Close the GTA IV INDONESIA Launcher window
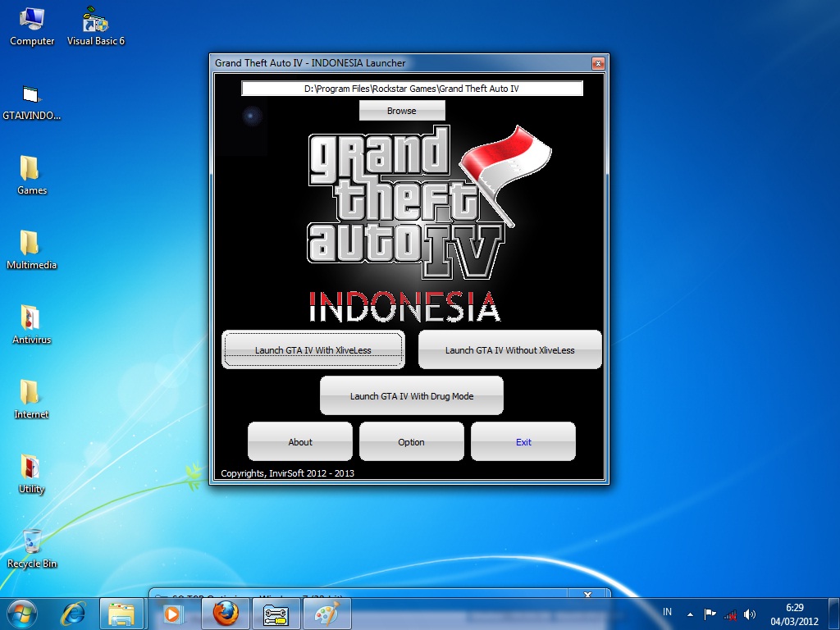Screen dimensions: 840x630 [x=598, y=63]
